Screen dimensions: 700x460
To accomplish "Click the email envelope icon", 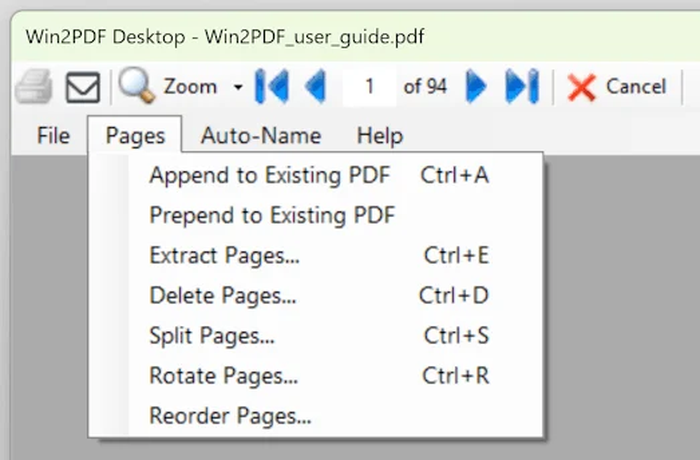I will pos(83,87).
